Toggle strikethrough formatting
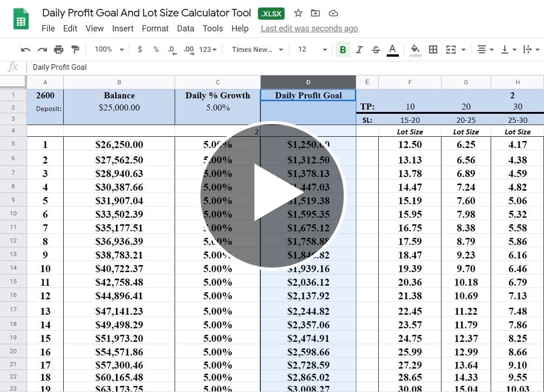The image size is (544, 392). 375,50
